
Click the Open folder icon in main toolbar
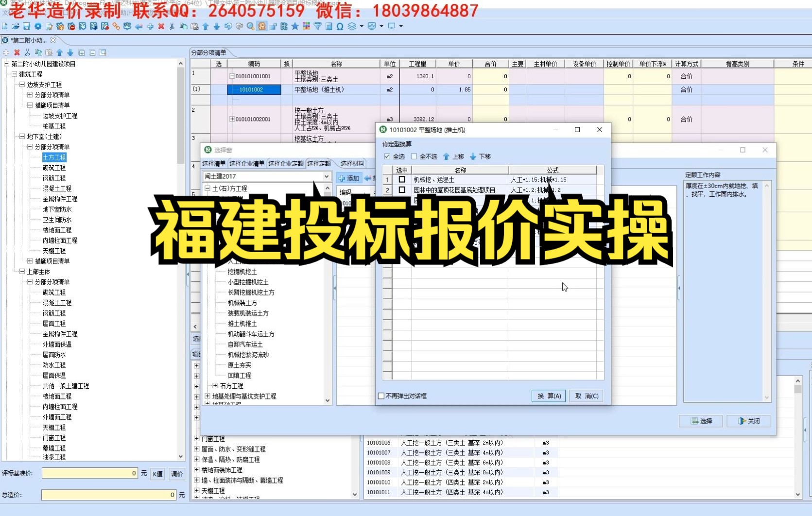(x=16, y=26)
